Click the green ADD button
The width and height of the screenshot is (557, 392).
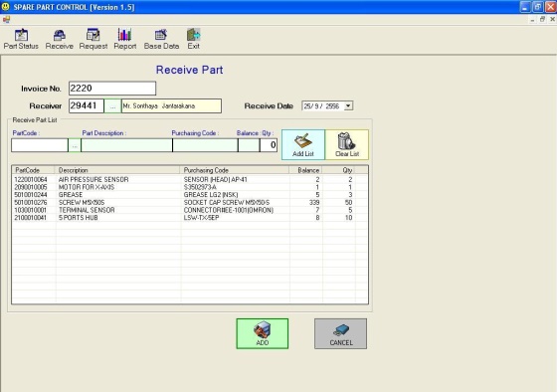tap(263, 333)
